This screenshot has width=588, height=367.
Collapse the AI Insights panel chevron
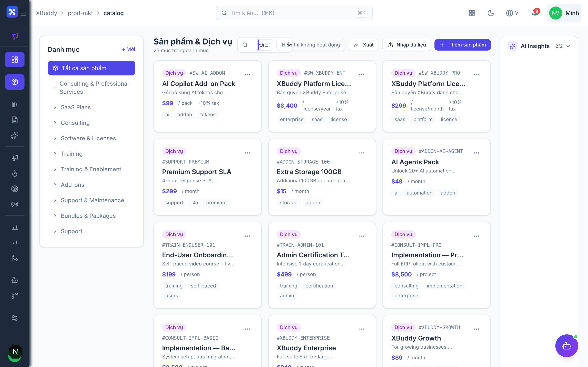click(568, 46)
